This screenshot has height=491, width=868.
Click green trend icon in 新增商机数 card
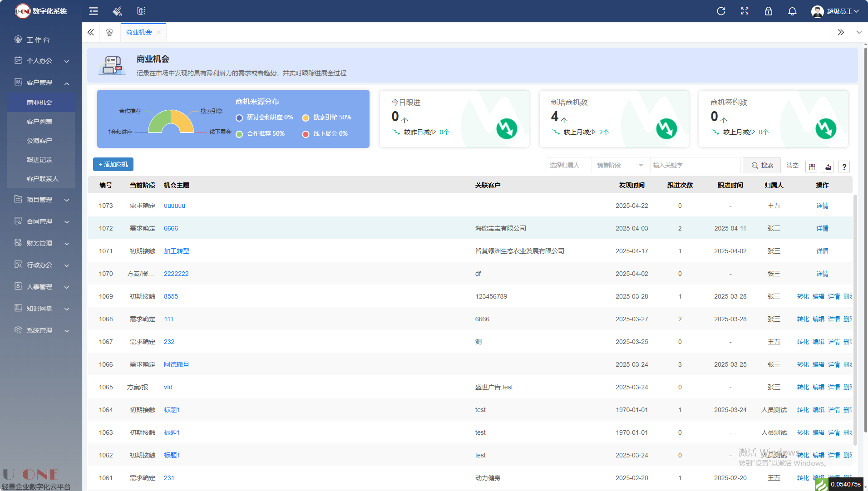click(666, 129)
